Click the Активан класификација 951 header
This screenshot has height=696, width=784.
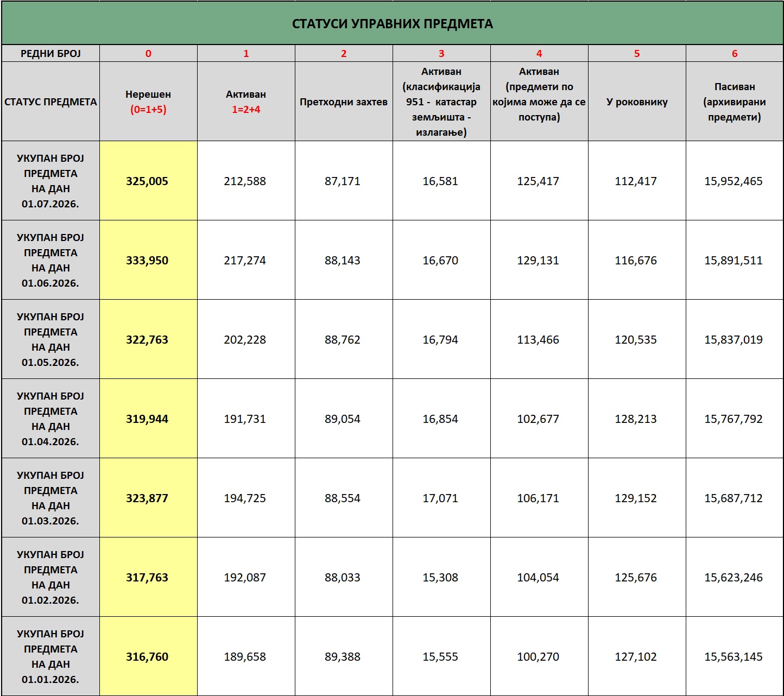(441, 102)
